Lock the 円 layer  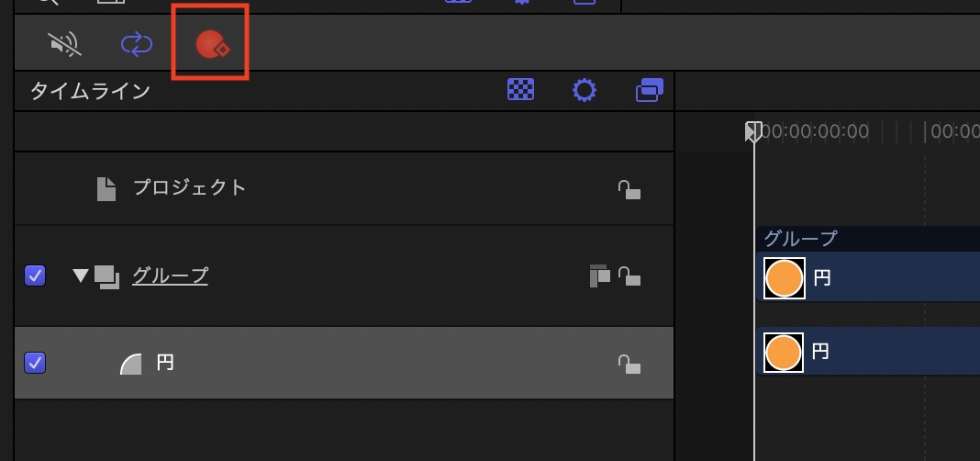[629, 364]
